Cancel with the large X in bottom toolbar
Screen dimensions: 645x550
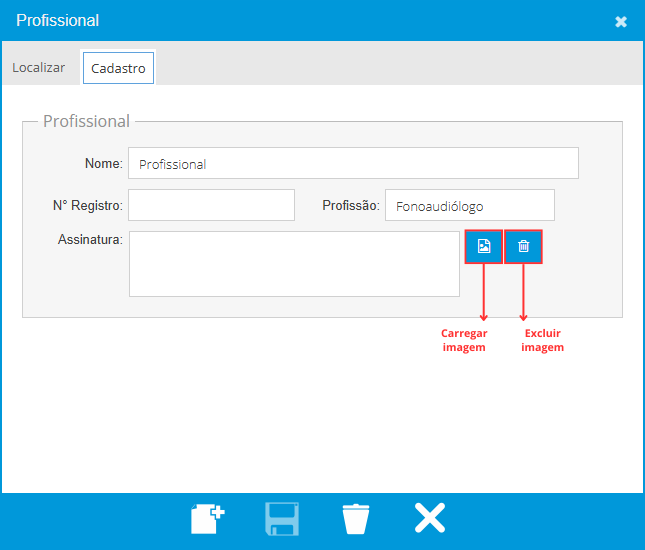point(430,518)
